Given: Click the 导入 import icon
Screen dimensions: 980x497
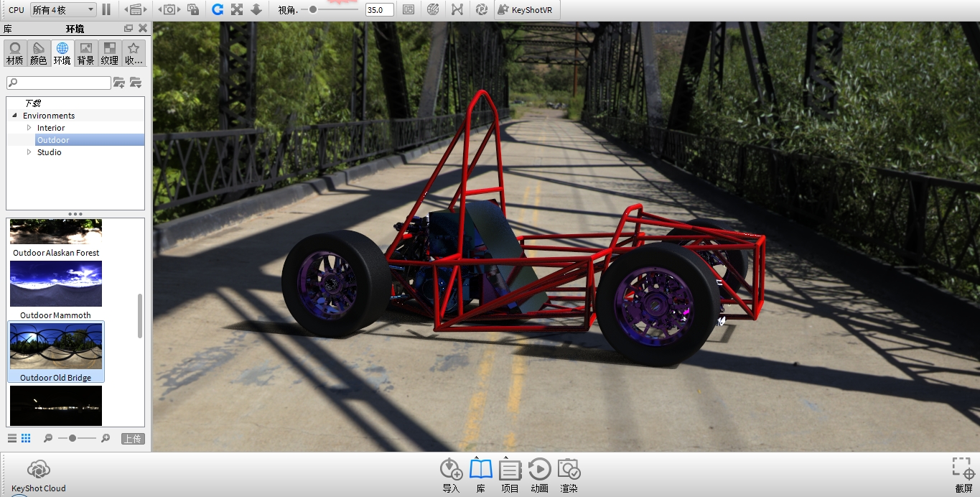Looking at the screenshot, I should [451, 468].
